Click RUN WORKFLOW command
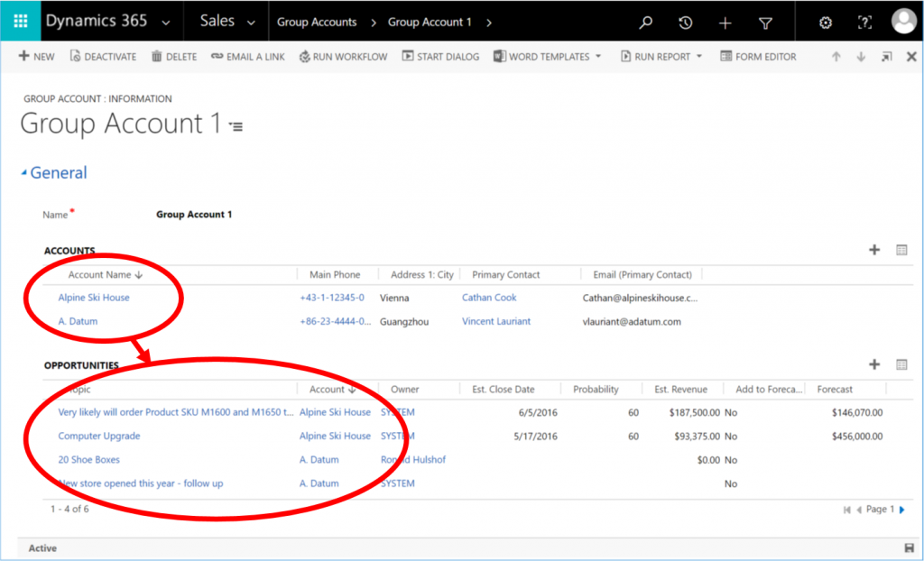This screenshot has width=924, height=561. tap(343, 57)
